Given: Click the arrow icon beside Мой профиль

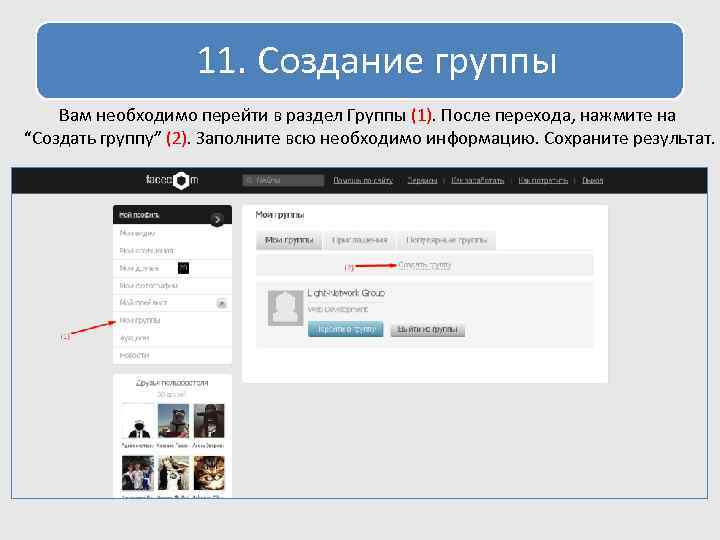Looking at the screenshot, I should (x=217, y=219).
